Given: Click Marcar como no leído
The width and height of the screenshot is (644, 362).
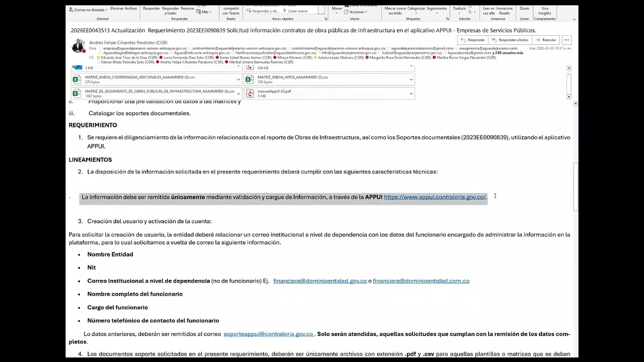Looking at the screenshot, I should coord(395,11).
